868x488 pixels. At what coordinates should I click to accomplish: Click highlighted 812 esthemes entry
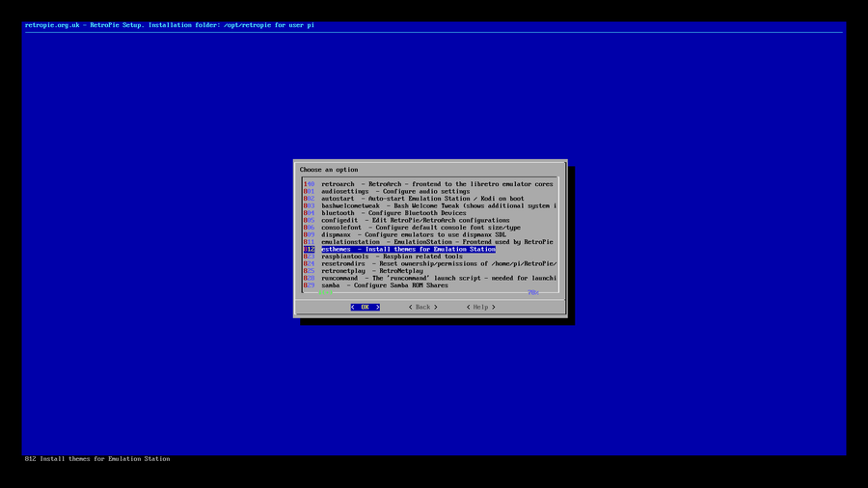point(399,250)
